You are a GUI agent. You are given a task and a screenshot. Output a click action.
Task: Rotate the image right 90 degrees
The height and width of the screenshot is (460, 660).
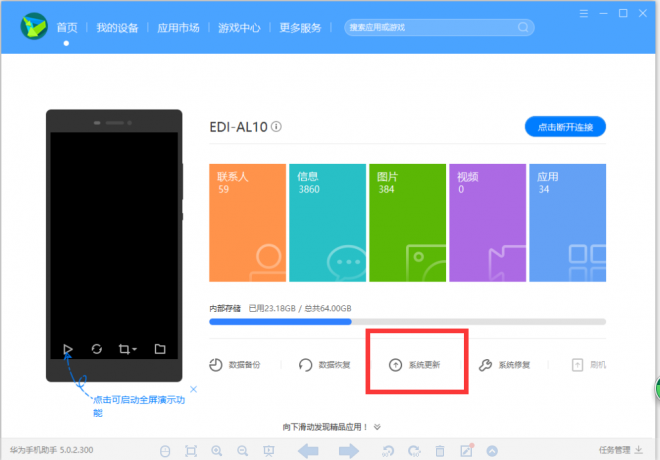coord(414,451)
